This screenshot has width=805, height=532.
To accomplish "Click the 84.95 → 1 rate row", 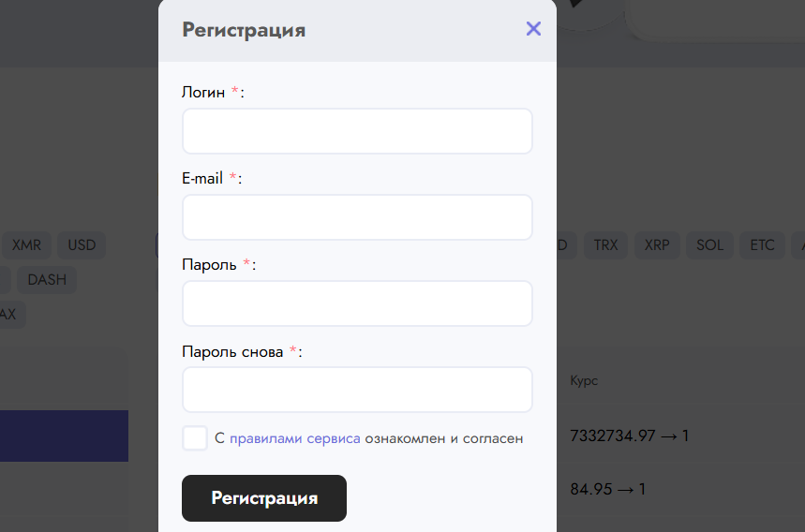I will (x=608, y=489).
